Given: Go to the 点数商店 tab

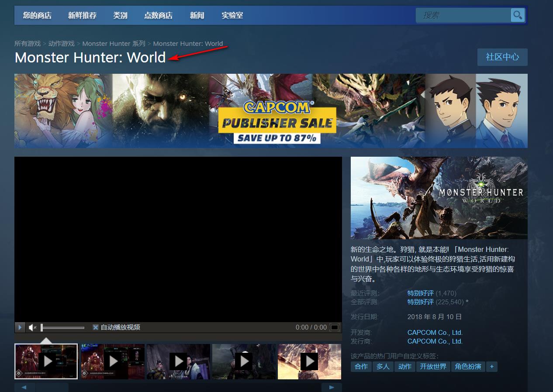Looking at the screenshot, I should [158, 15].
